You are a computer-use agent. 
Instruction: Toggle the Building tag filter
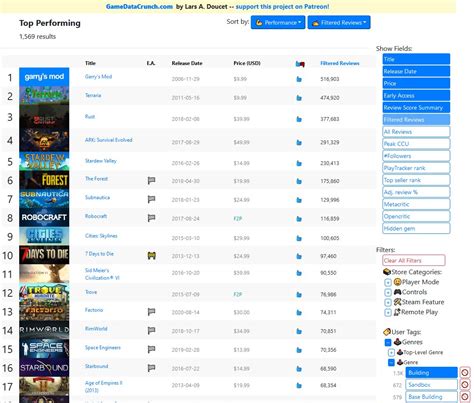point(431,373)
